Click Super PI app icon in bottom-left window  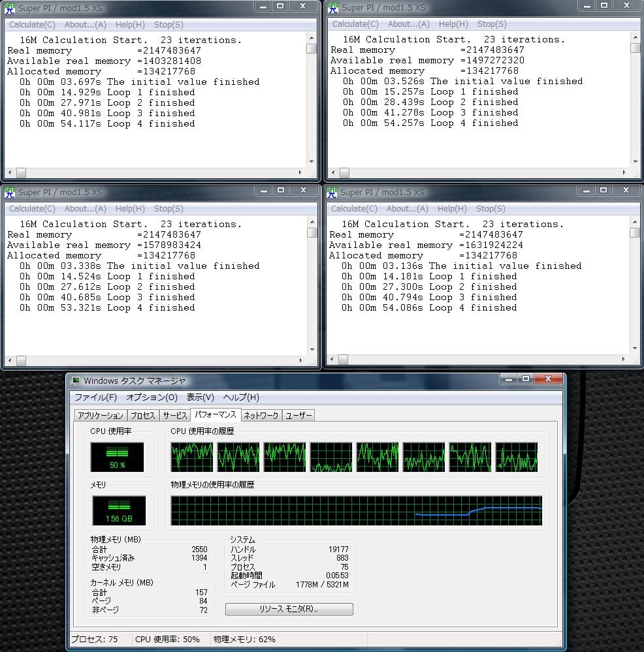point(10,192)
